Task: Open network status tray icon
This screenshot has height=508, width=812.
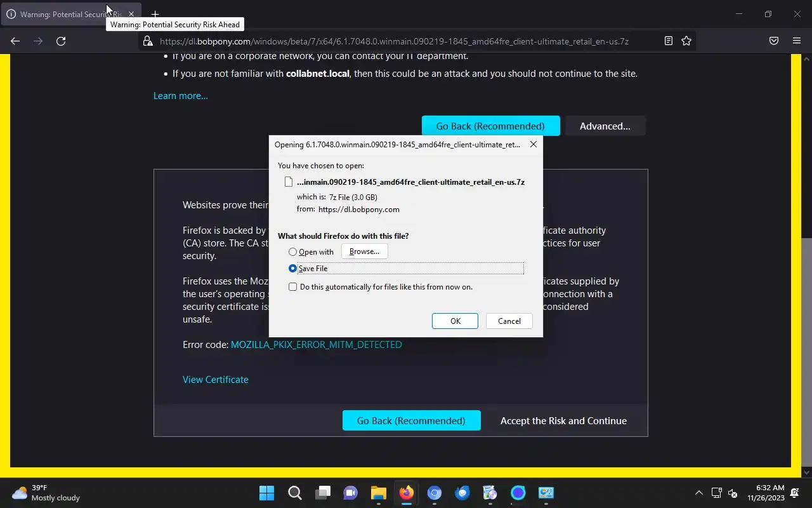Action: [717, 493]
